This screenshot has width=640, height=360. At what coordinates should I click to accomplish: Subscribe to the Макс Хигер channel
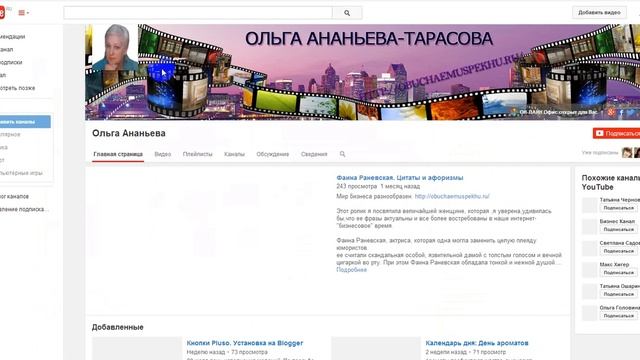coord(619,273)
